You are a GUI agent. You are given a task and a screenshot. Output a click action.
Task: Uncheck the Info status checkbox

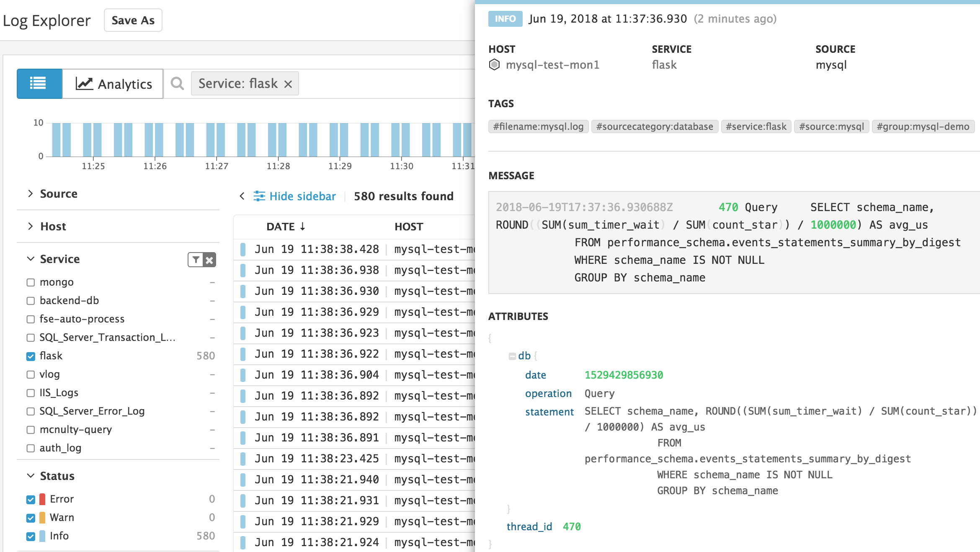[x=30, y=536]
